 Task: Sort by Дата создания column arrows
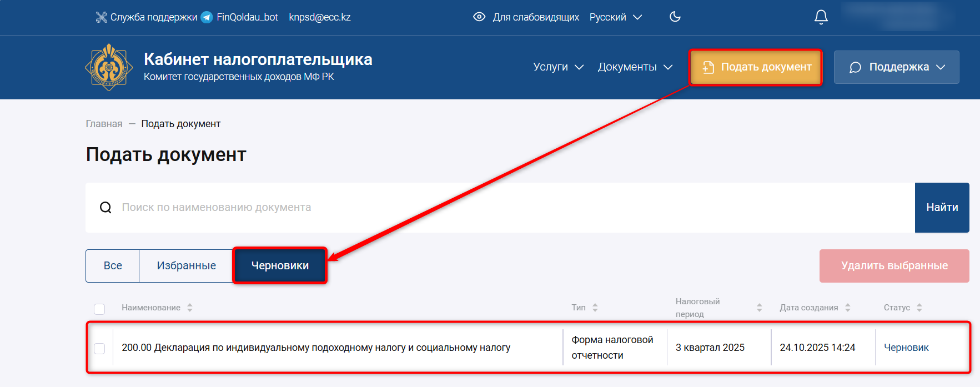click(x=848, y=308)
